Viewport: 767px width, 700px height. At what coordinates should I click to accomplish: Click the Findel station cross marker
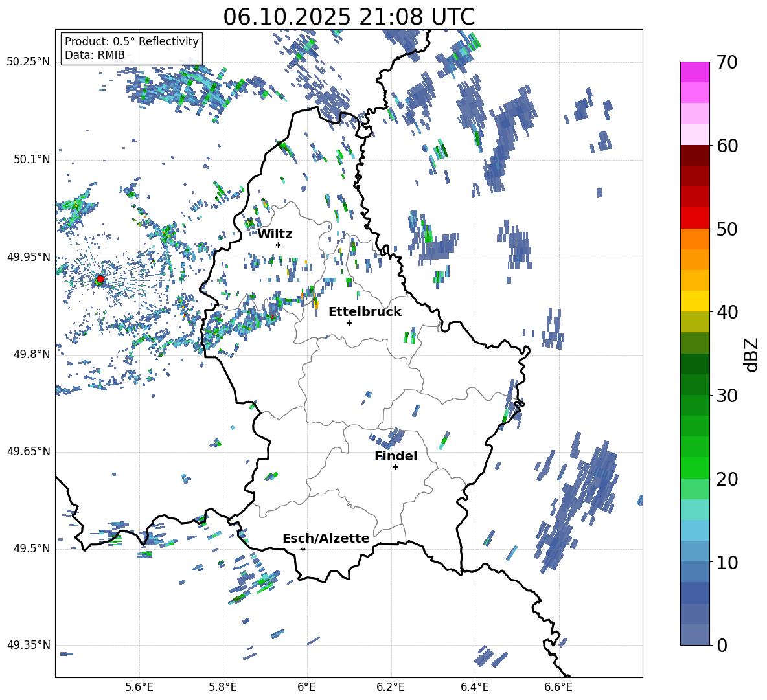pyautogui.click(x=395, y=467)
